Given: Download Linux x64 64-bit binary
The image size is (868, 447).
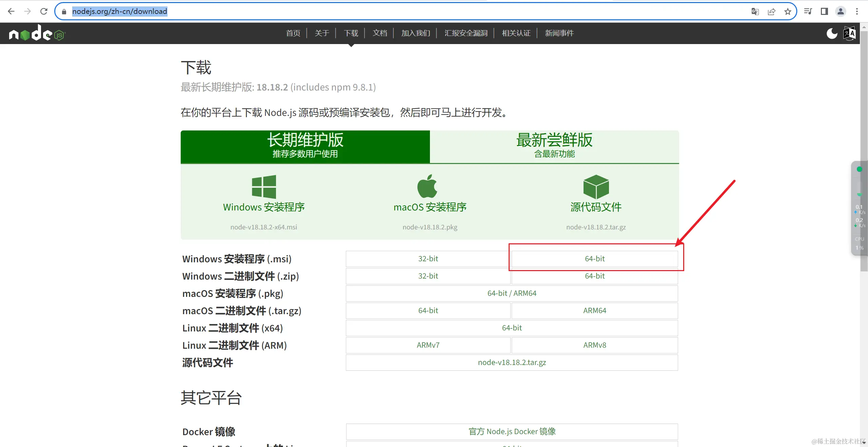Looking at the screenshot, I should point(512,328).
